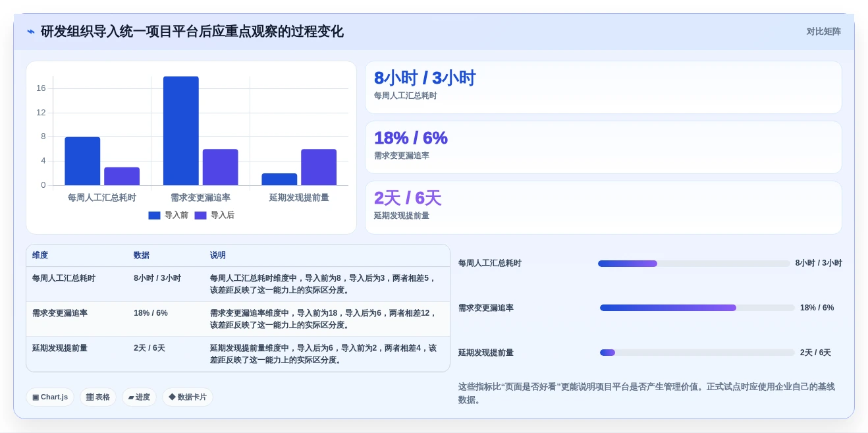Image resolution: width=868 pixels, height=433 pixels.
Task: Click chart axis label 需求变更漏追率
Action: pyautogui.click(x=200, y=197)
